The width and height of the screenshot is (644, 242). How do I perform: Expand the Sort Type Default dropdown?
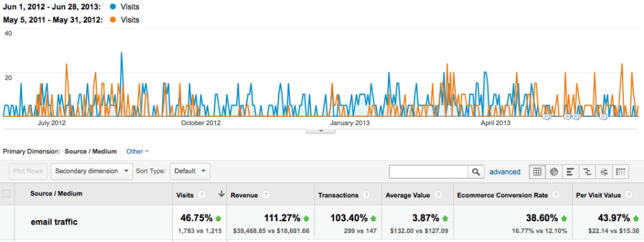point(190,171)
